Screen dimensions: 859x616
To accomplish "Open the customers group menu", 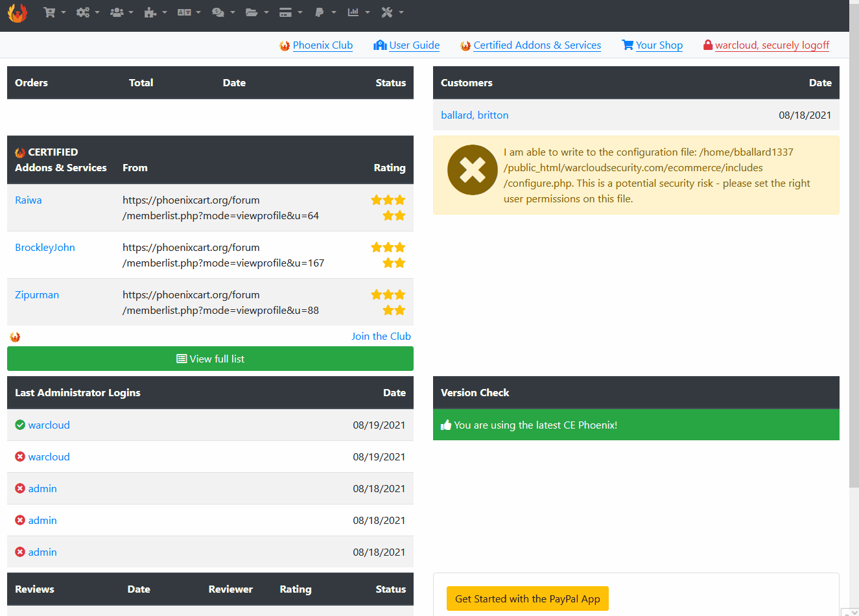I will point(122,12).
